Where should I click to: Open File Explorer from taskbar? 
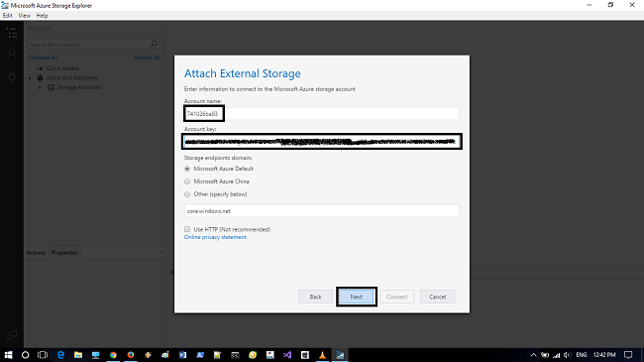pyautogui.click(x=78, y=355)
